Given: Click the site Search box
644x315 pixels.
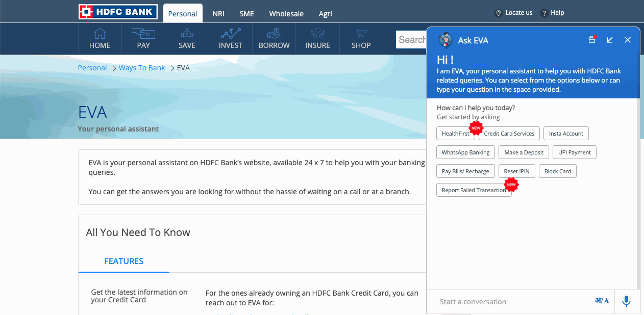Looking at the screenshot, I should click(x=411, y=39).
